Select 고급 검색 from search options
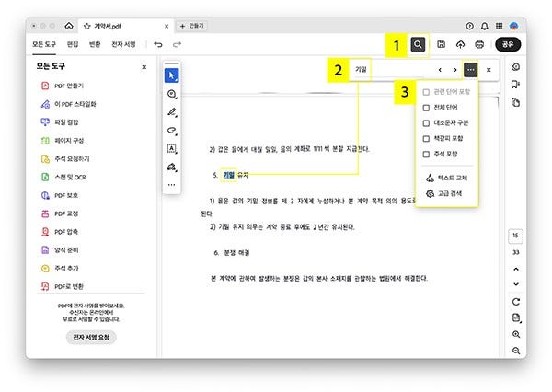The image size is (552, 392). click(x=444, y=193)
